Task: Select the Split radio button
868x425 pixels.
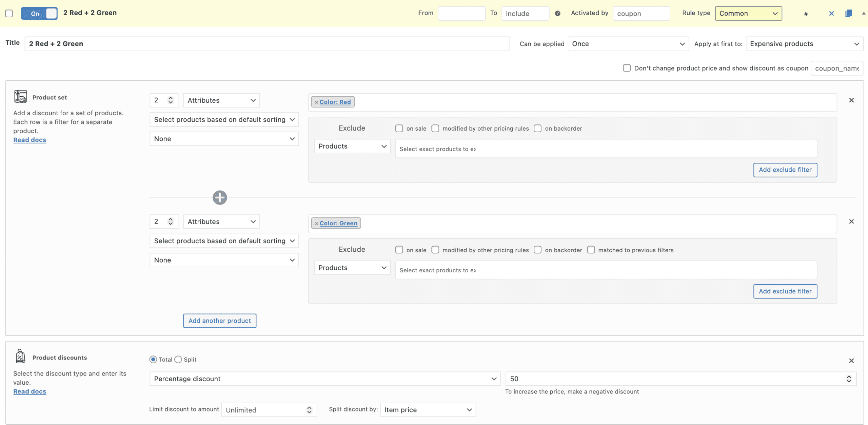Action: [178, 360]
